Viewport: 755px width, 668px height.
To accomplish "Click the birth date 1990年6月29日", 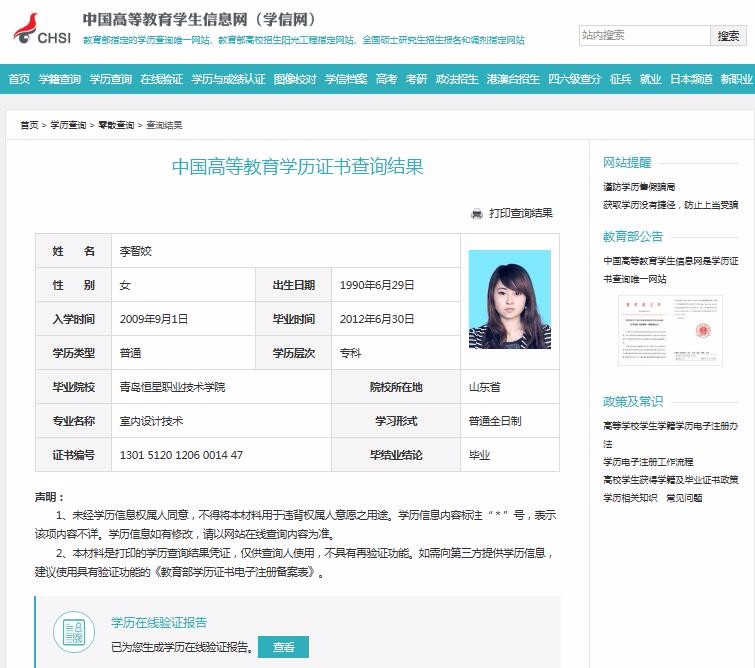I will pyautogui.click(x=377, y=285).
